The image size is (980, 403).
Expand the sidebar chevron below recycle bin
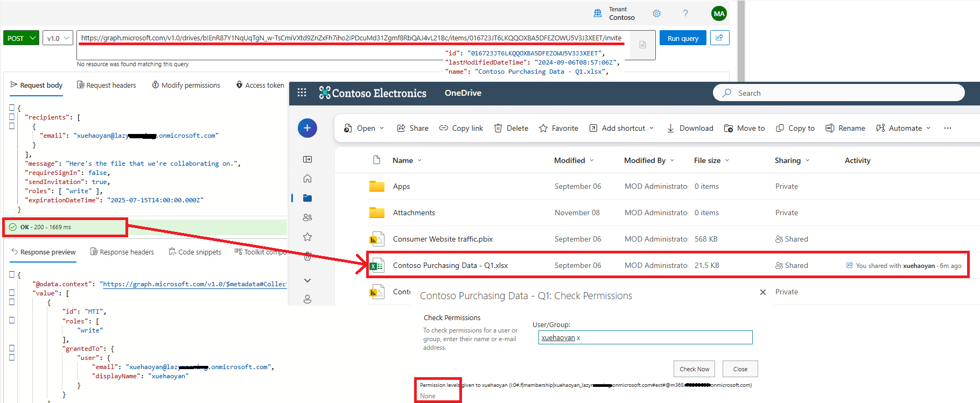tap(307, 280)
